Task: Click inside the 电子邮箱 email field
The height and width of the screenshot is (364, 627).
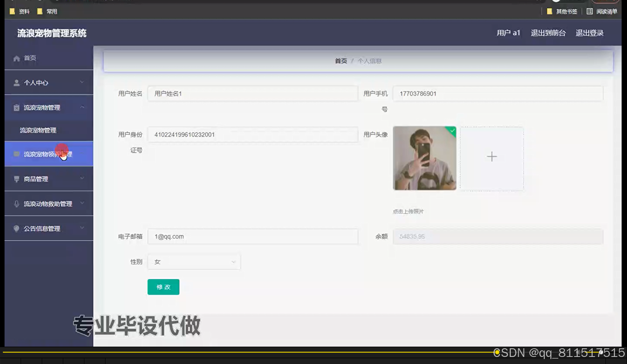Action: point(252,236)
